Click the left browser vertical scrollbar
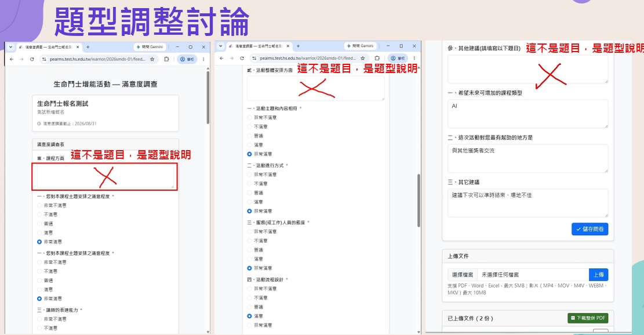Image resolution: width=644 pixels, height=335 pixels. pyautogui.click(x=208, y=97)
